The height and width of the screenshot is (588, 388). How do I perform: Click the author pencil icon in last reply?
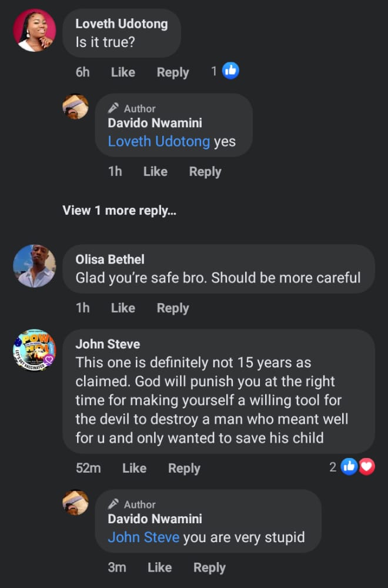coord(114,504)
